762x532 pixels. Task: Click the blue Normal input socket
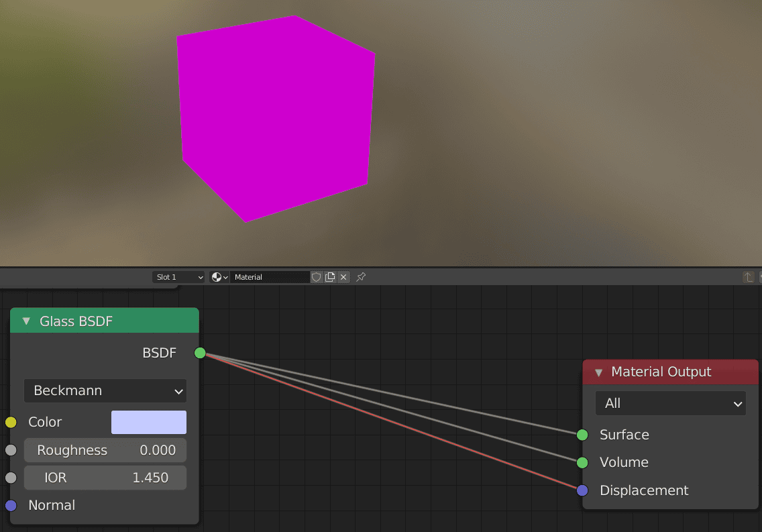pyautogui.click(x=11, y=505)
